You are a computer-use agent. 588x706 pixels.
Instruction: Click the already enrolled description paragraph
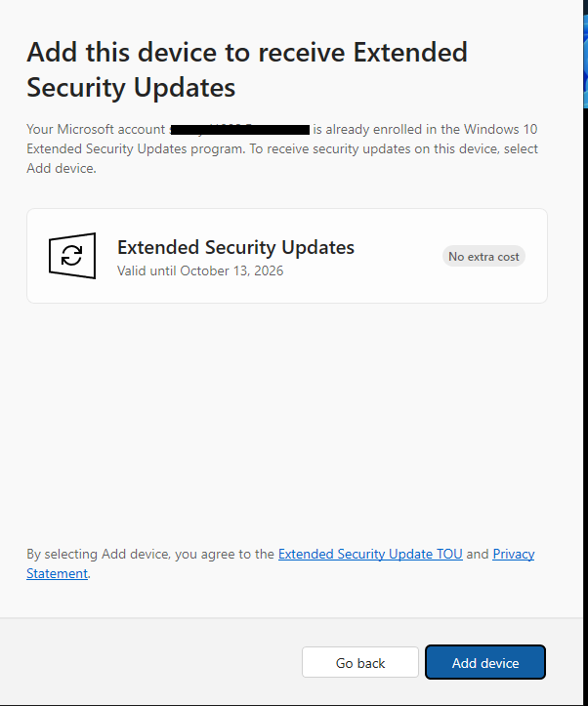282,149
